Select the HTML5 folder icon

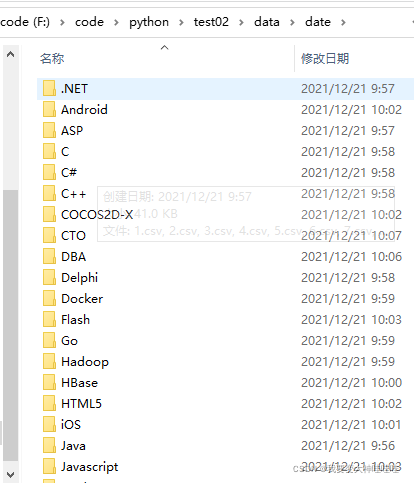point(49,403)
